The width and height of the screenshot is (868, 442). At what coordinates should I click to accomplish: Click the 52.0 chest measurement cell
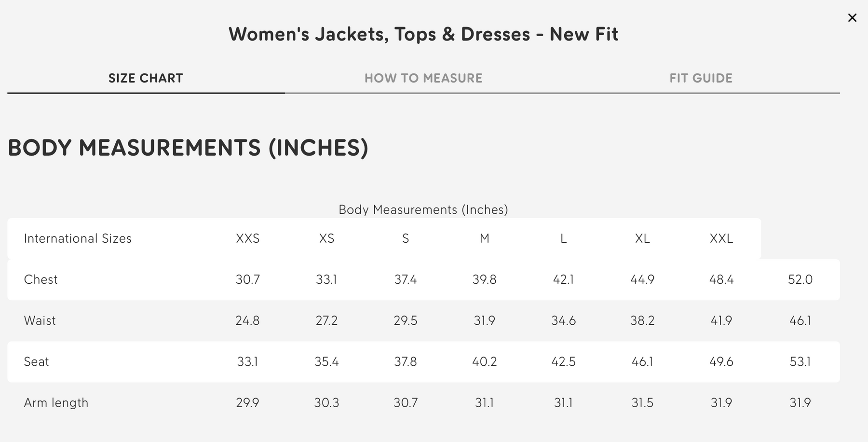800,279
